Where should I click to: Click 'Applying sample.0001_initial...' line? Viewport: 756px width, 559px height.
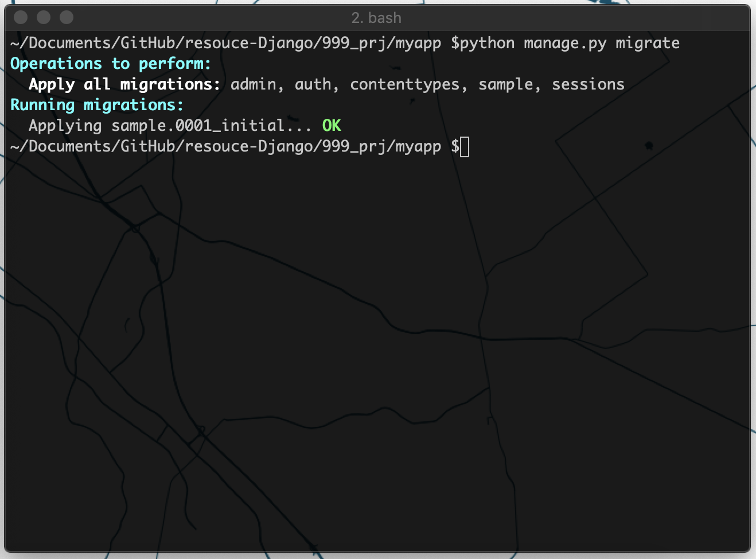[x=170, y=126]
